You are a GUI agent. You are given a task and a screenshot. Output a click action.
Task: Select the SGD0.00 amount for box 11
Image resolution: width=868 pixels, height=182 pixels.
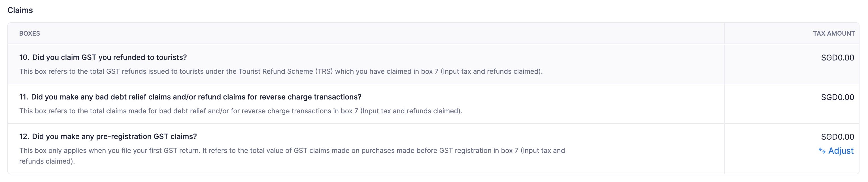(837, 97)
